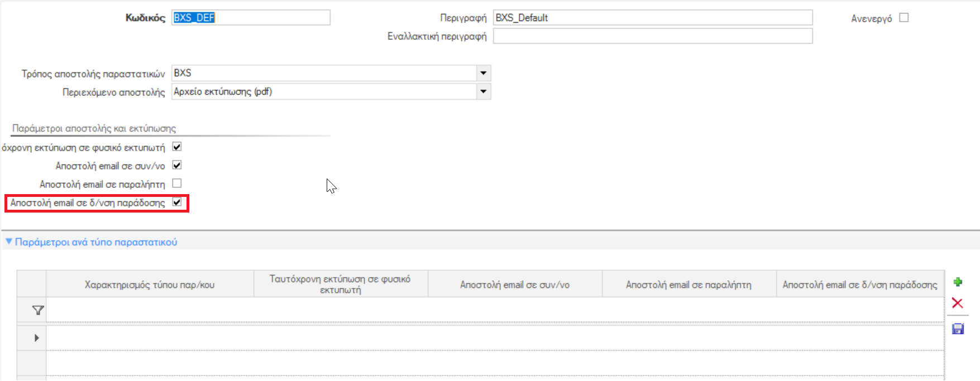Collapse the Παράμετροι ανά τύπο παραστατικού section
This screenshot has height=381, width=980.
(8, 242)
